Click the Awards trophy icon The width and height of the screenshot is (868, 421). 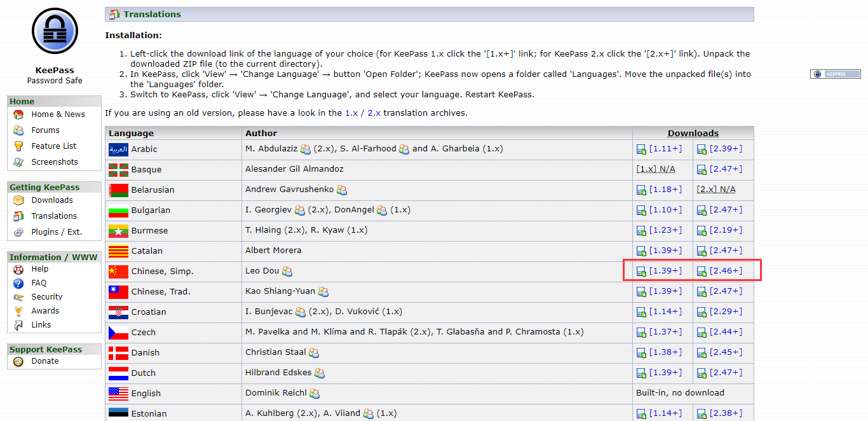[18, 311]
